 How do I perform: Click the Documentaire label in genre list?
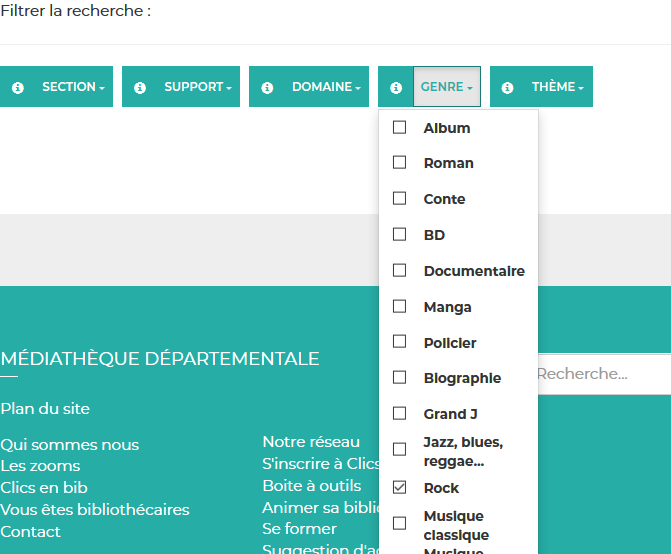point(474,271)
